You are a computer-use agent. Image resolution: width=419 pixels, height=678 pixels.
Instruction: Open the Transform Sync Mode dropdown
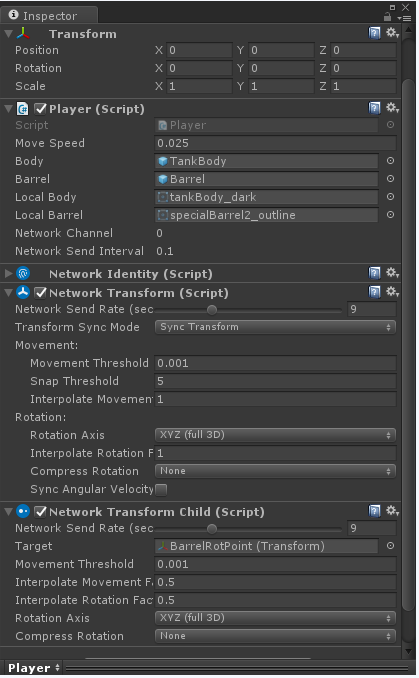tap(275, 327)
